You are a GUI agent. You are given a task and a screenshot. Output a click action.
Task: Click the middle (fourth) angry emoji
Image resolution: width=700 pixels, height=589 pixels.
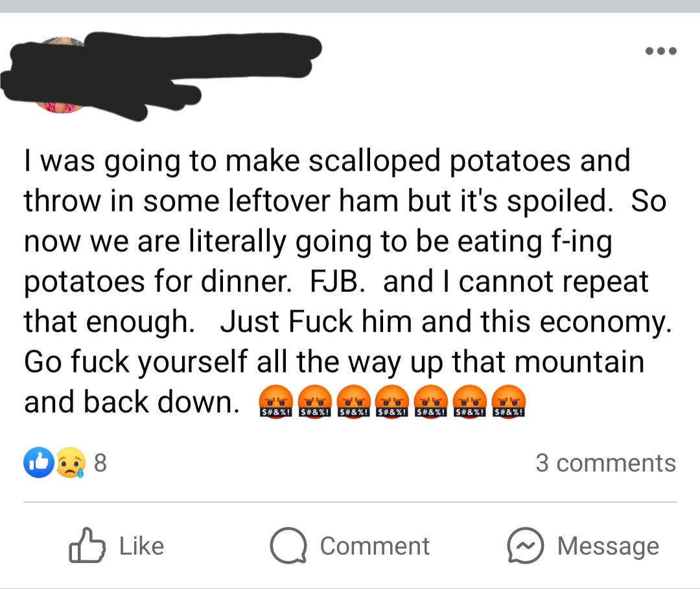[392, 402]
